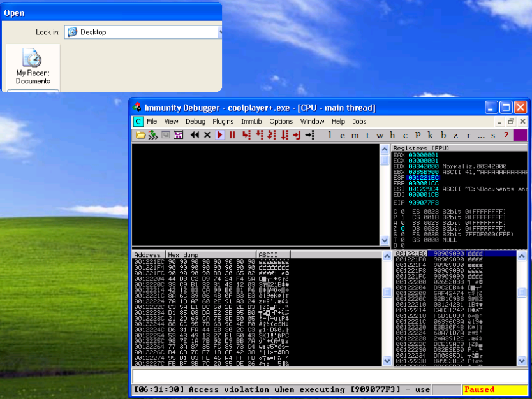The image size is (532, 399).
Task: Click the purple color box on the toolbar
Action: tap(520, 135)
